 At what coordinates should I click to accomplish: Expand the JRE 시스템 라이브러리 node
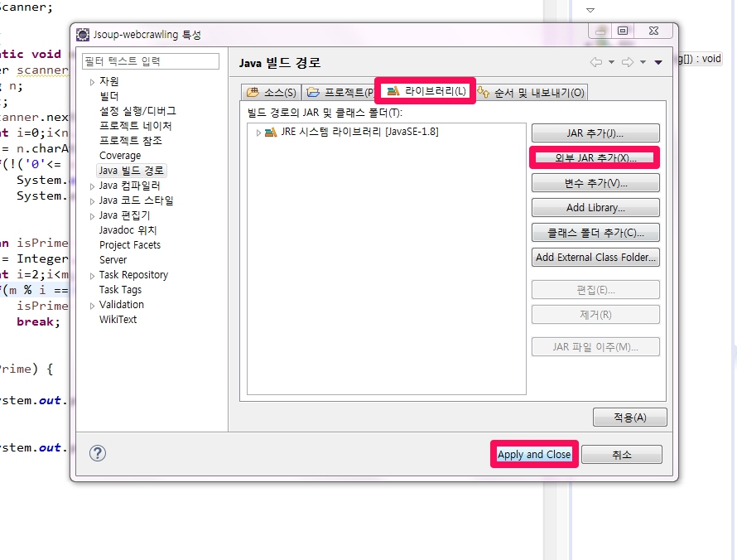pyautogui.click(x=258, y=133)
